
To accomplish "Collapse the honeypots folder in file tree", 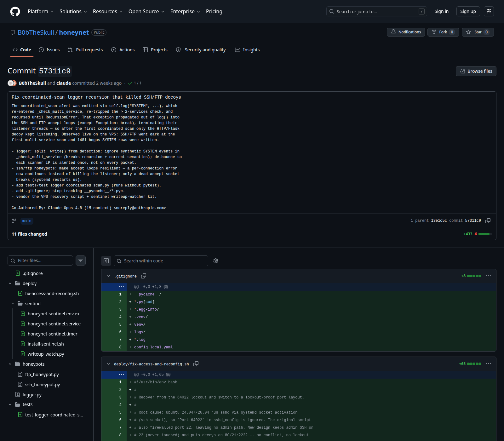I will pyautogui.click(x=10, y=364).
